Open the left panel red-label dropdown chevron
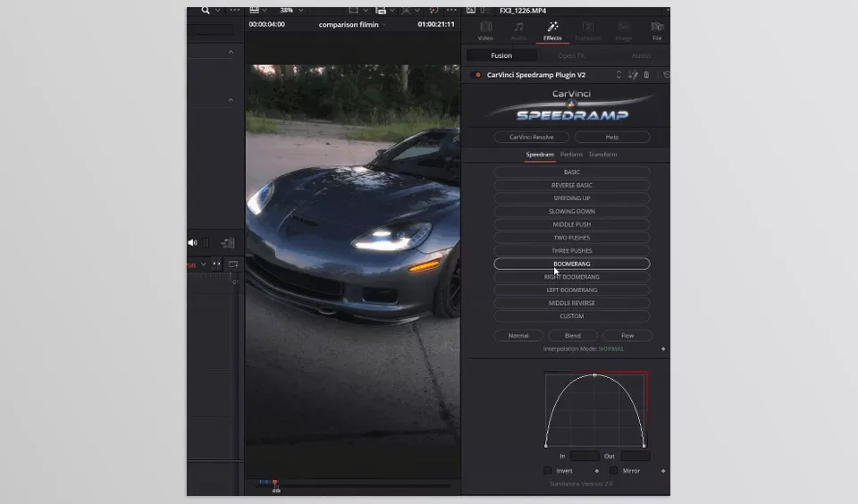Viewport: 858px width, 504px height. click(203, 265)
